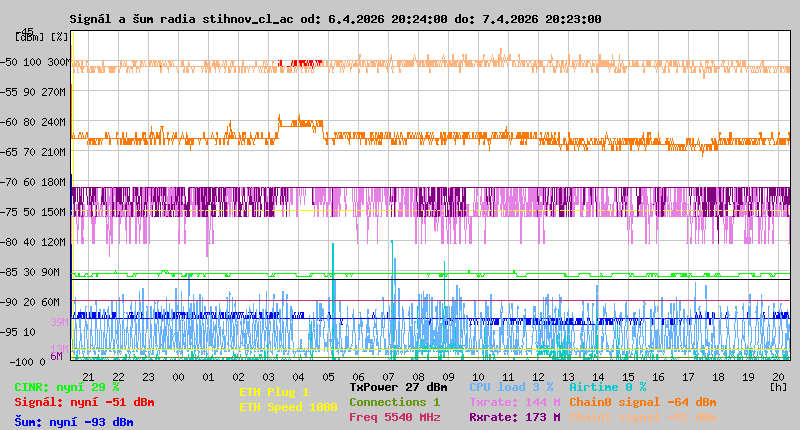Click the Airtime 0 % legend label
Viewport: 800px width, 430px height.
(607, 387)
